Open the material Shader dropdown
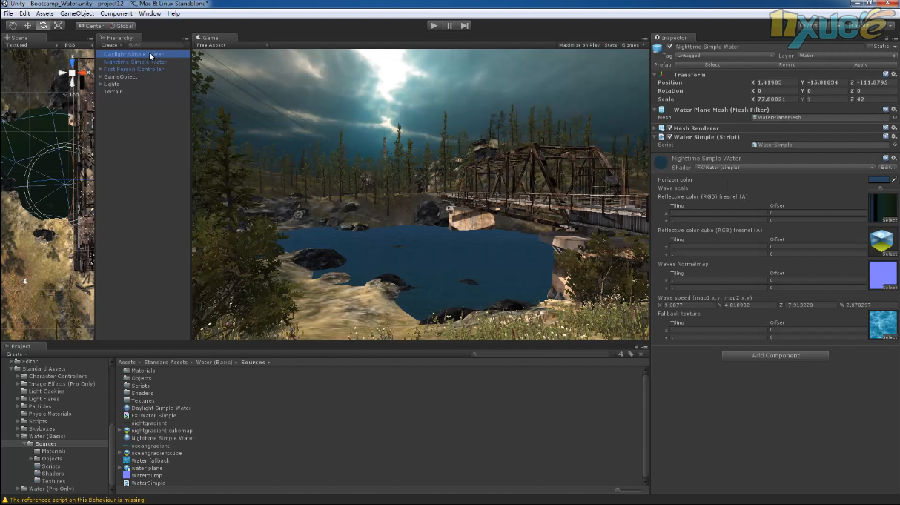Screen dimensions: 900x505 click(x=785, y=168)
